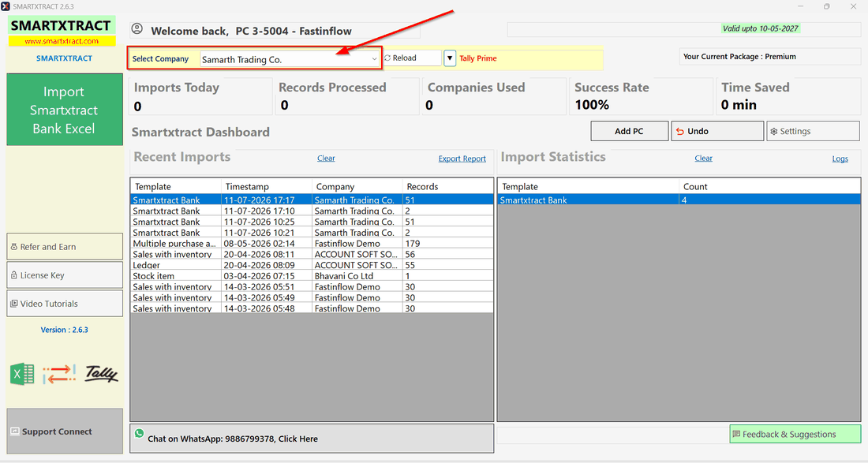Click Your Current Package : Premium
This screenshot has width=868, height=463.
739,57
